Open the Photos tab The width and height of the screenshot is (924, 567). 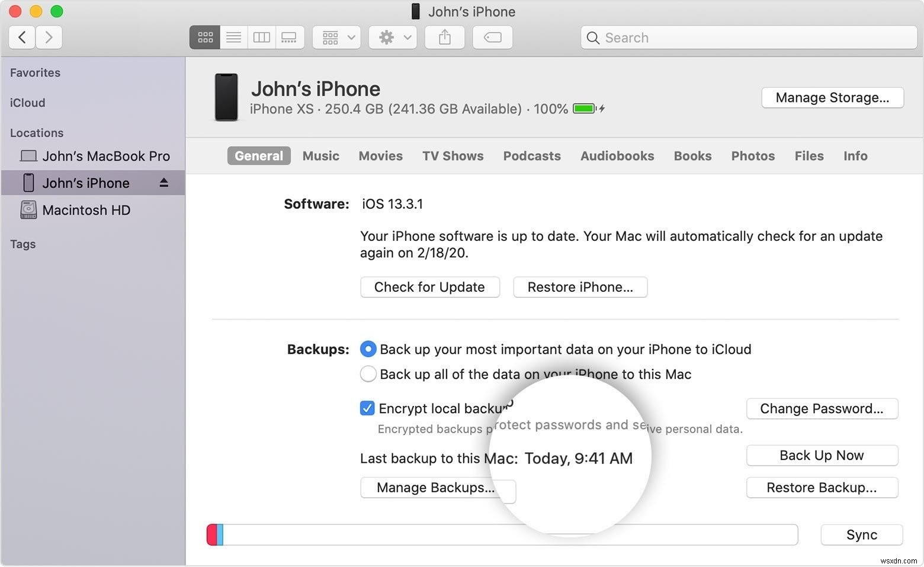[x=752, y=156]
